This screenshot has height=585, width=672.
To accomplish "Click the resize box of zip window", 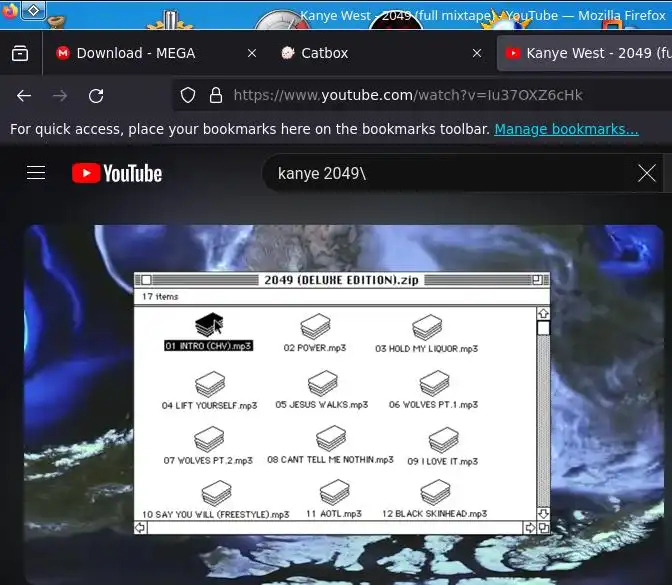I will [543, 528].
